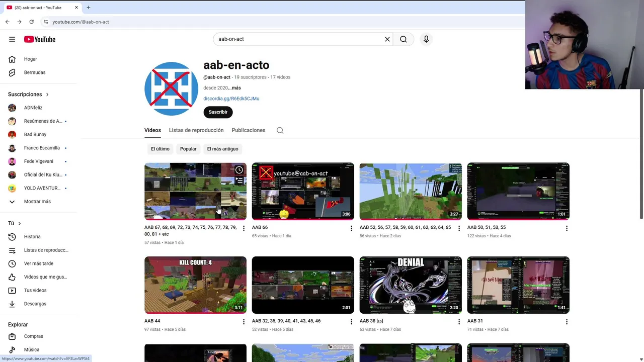
Task: Reload the page
Action: (x=31, y=22)
